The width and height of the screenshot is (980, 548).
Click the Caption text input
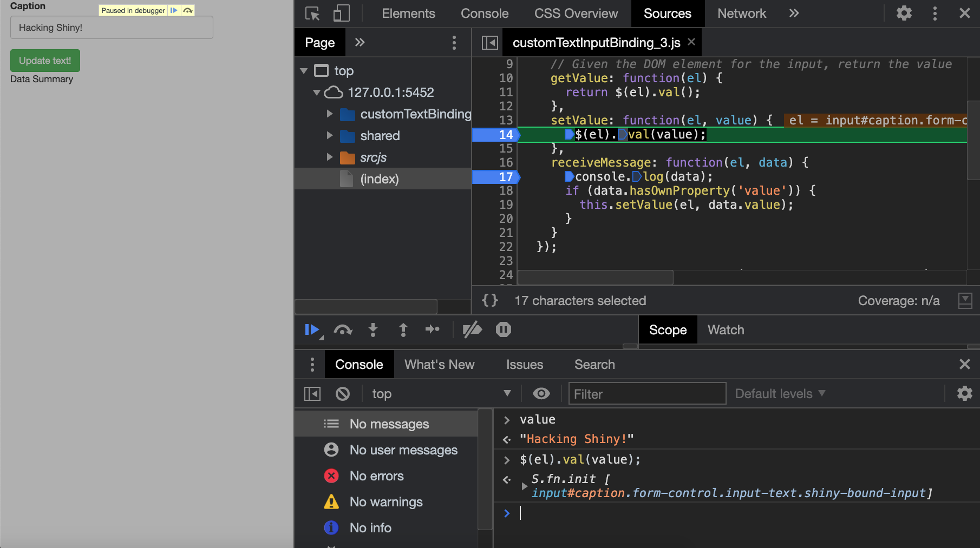(x=112, y=28)
